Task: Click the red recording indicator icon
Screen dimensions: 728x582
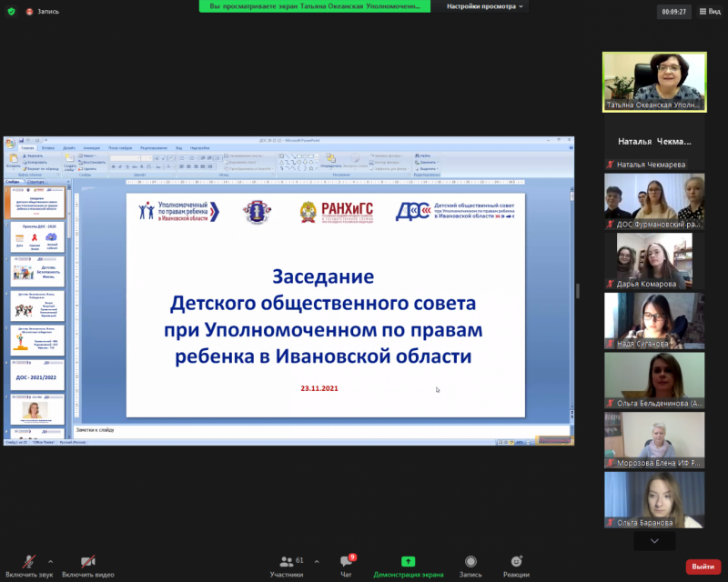Action: (x=30, y=12)
